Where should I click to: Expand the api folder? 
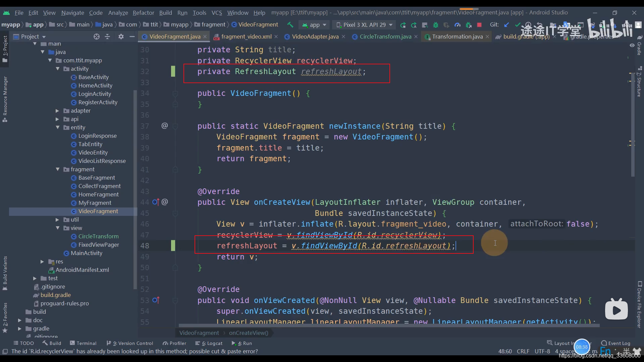point(57,119)
